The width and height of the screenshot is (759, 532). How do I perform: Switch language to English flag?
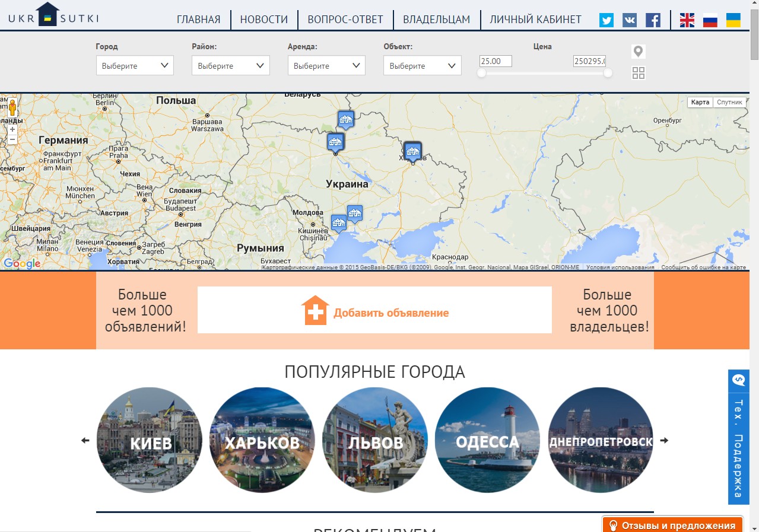pyautogui.click(x=687, y=20)
